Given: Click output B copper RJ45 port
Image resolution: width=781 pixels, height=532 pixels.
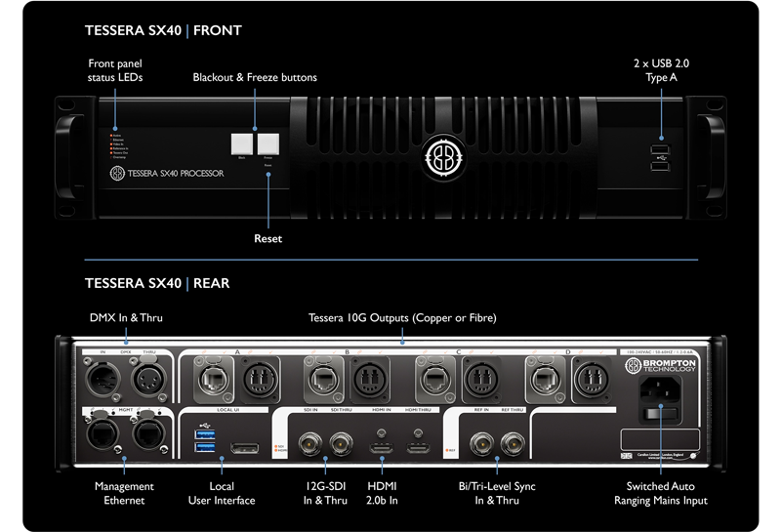Looking at the screenshot, I should point(324,380).
